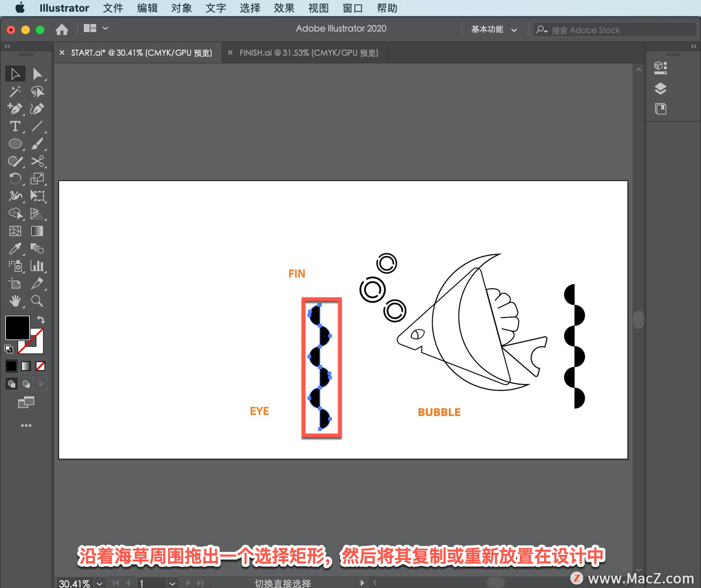
Task: Select the Eyedropper tool
Action: click(15, 249)
